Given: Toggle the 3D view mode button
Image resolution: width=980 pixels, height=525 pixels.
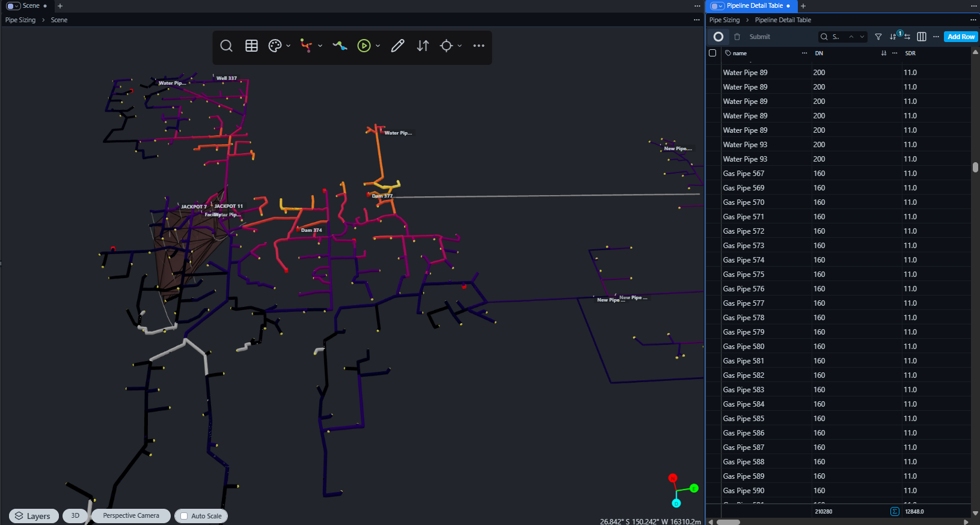Looking at the screenshot, I should click(x=75, y=515).
